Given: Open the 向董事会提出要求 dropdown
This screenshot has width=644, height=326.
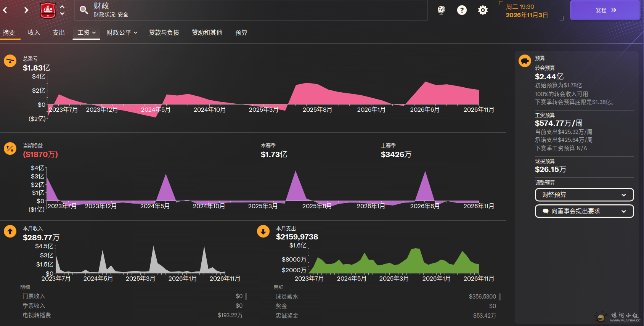Looking at the screenshot, I should coord(584,211).
